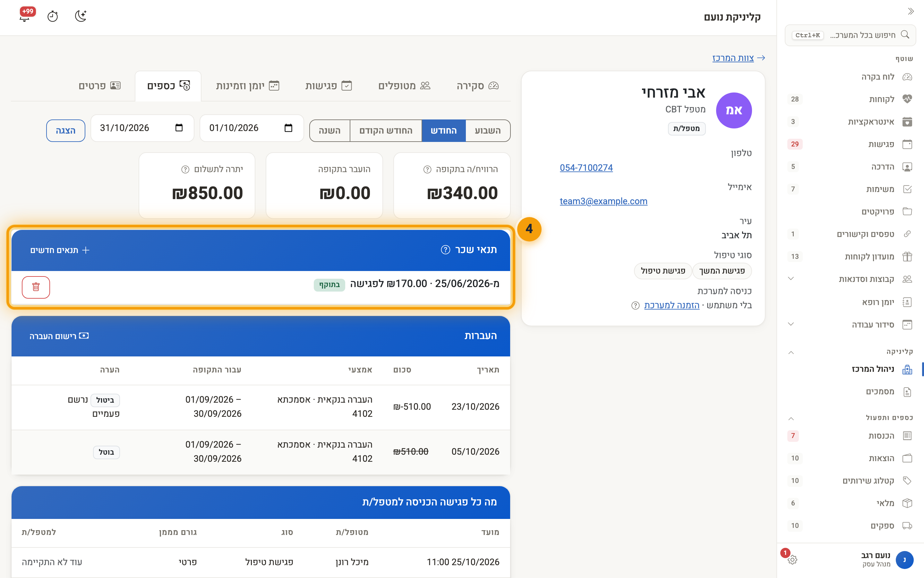This screenshot has width=924, height=578.
Task: Select השבוע period toggle
Action: (488, 131)
